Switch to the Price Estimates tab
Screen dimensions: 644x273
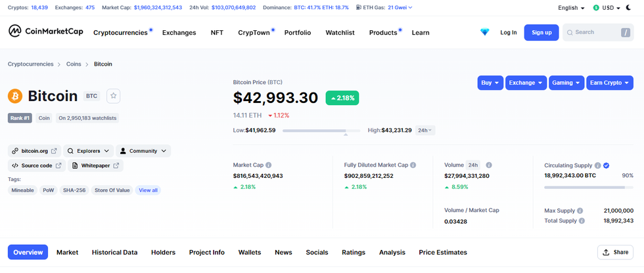[x=443, y=253]
